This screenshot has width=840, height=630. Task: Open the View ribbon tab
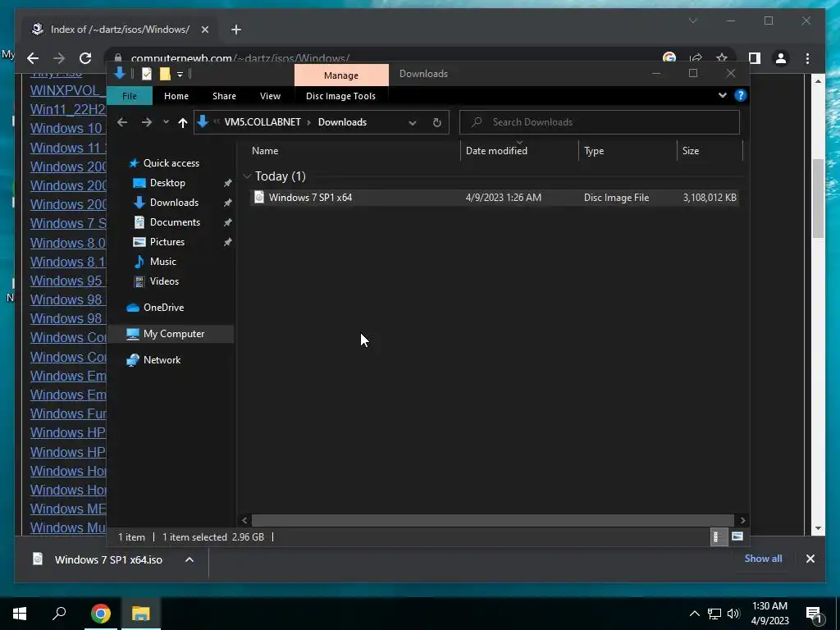(x=270, y=96)
